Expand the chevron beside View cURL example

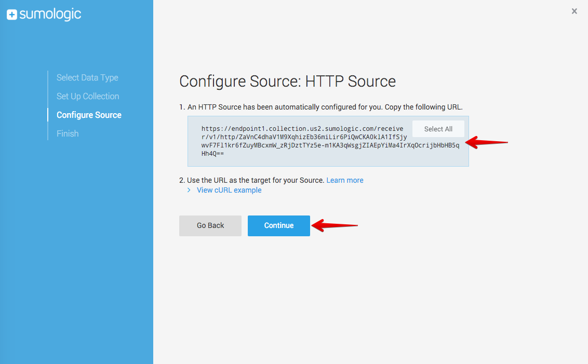(189, 191)
